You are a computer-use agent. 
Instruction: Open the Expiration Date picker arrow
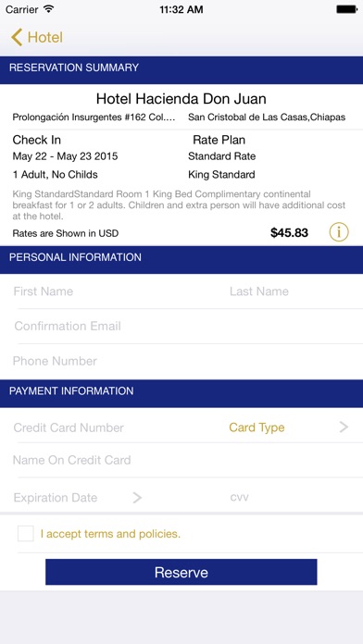pos(137,498)
